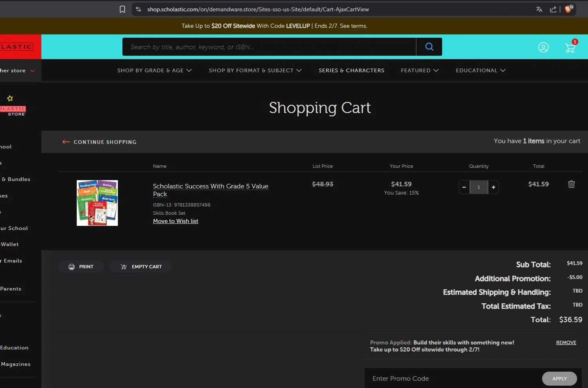Image resolution: width=588 pixels, height=388 pixels.
Task: Open Emails sidebar link
Action: pyautogui.click(x=11, y=261)
